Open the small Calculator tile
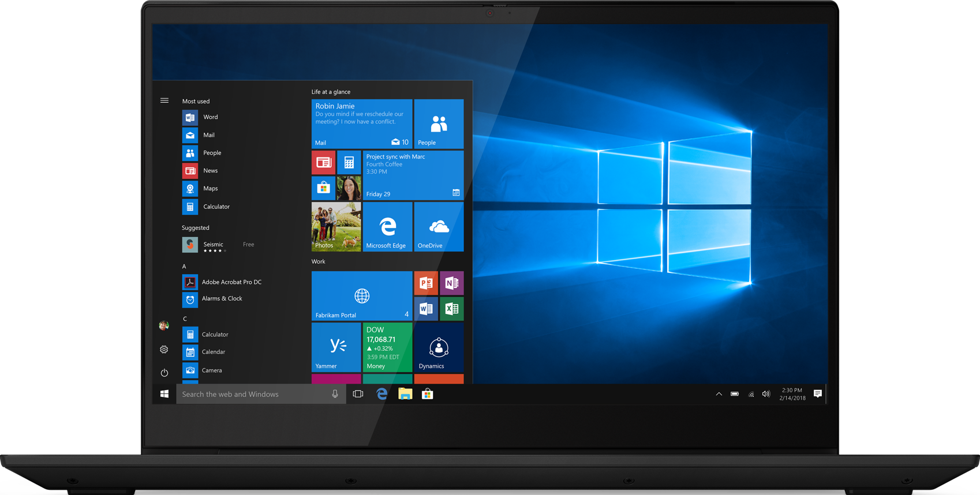The image size is (980, 495). click(x=349, y=163)
